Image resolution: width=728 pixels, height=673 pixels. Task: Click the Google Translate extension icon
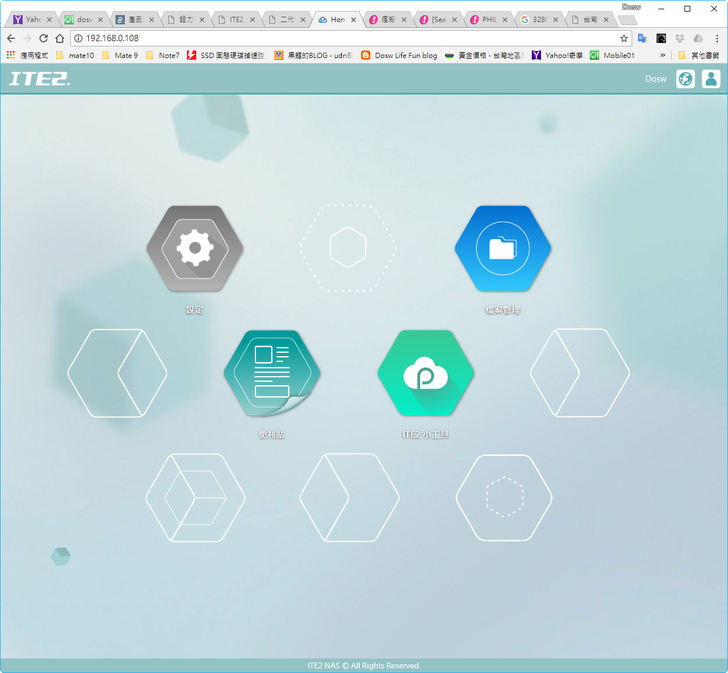[x=642, y=38]
